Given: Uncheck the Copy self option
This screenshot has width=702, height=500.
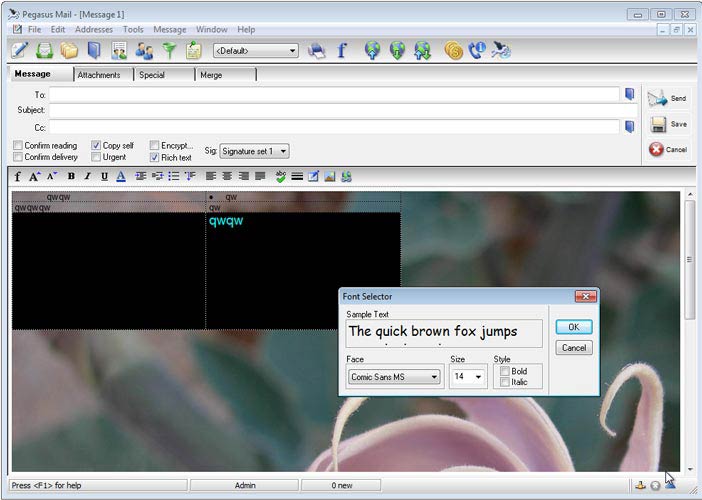Looking at the screenshot, I should 96,146.
